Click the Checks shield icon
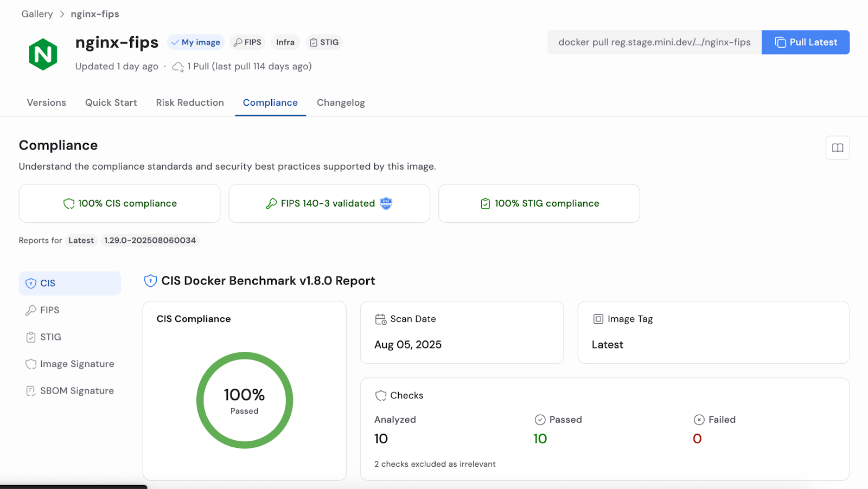This screenshot has height=489, width=868. click(381, 396)
